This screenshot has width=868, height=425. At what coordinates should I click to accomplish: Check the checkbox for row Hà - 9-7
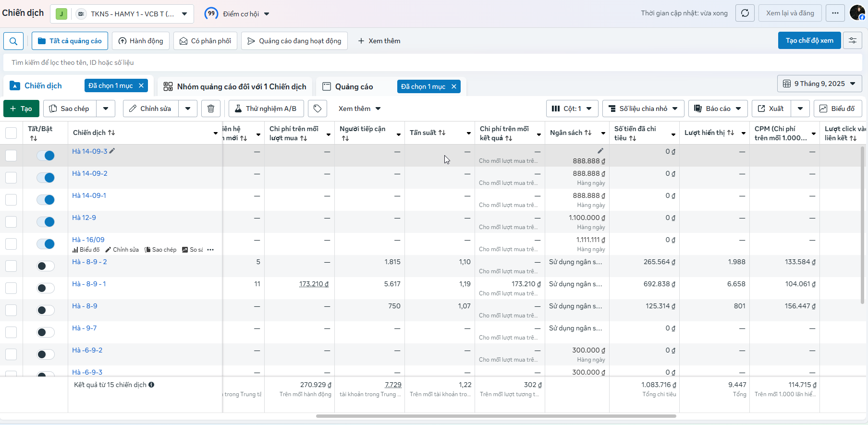(x=11, y=332)
